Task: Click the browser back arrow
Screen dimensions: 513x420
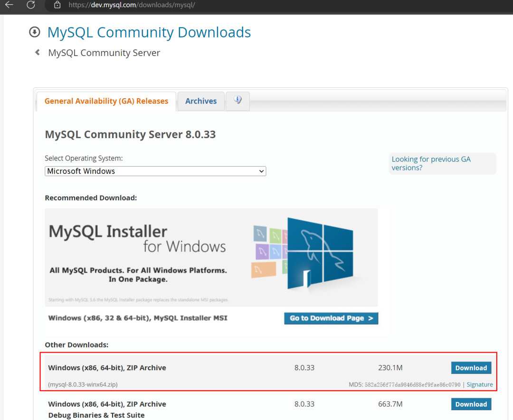Action: coord(9,5)
